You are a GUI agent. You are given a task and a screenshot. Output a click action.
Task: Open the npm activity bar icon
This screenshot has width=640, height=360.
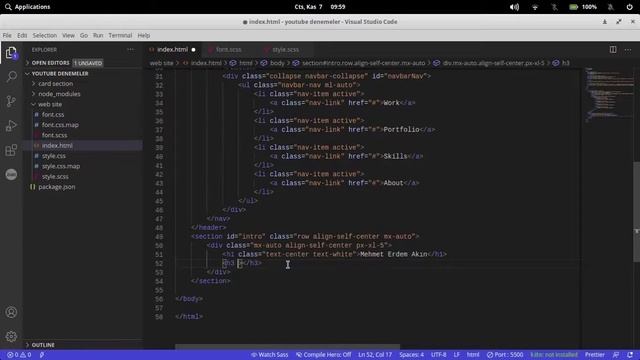click(11, 174)
